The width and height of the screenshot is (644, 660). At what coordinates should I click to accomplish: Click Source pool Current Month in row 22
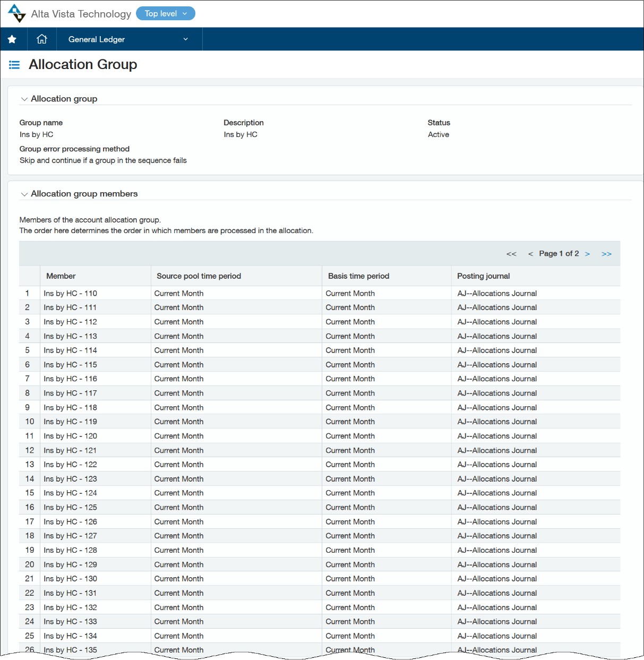coord(179,593)
